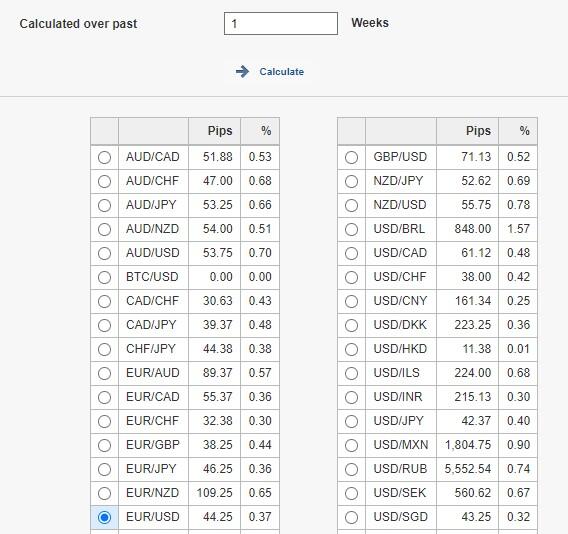This screenshot has height=534, width=568.
Task: Select the NZD/JPY radio button
Action: (351, 181)
